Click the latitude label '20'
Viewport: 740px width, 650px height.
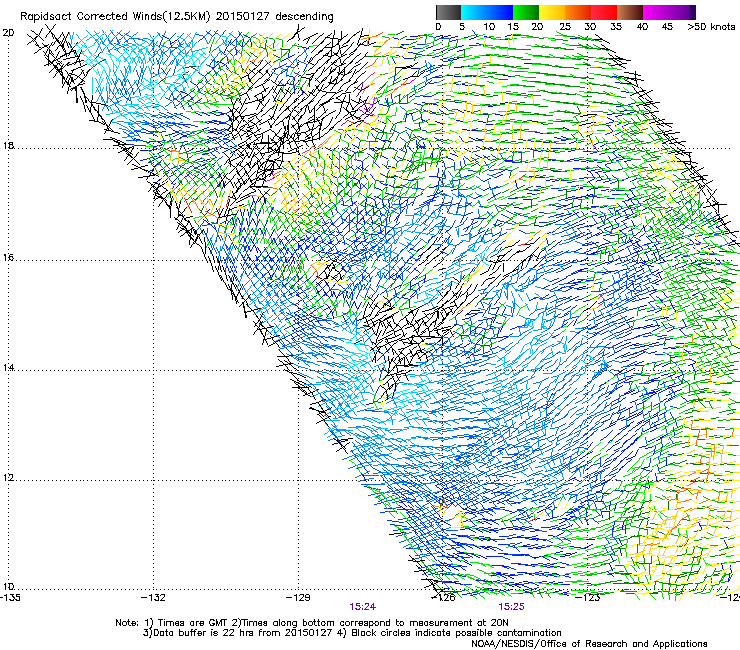[8, 33]
